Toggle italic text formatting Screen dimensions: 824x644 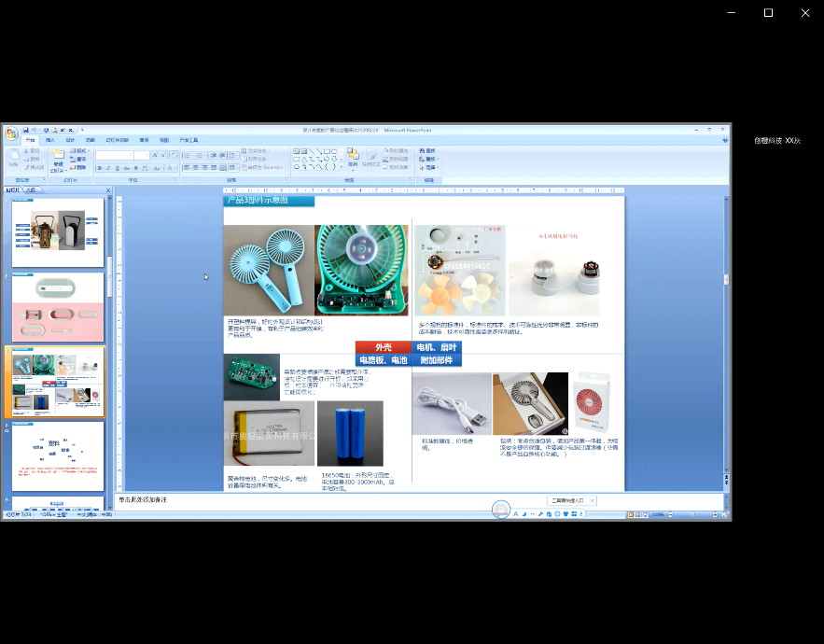[x=108, y=168]
